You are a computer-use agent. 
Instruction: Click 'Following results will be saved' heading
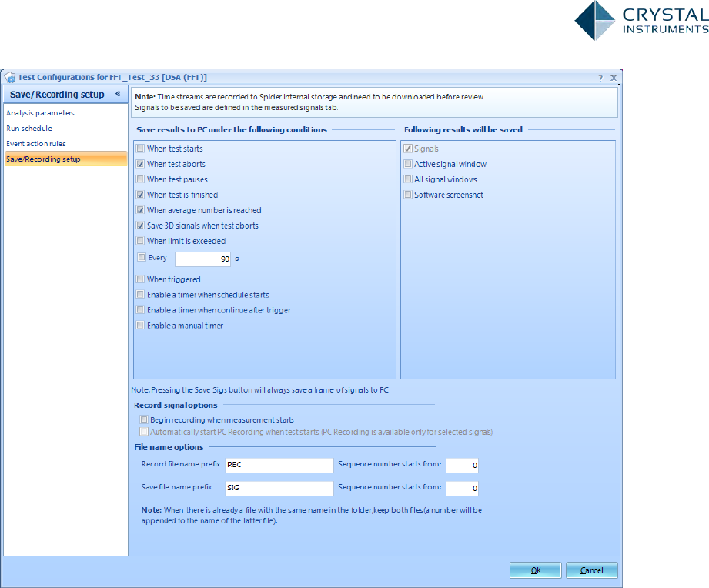463,130
